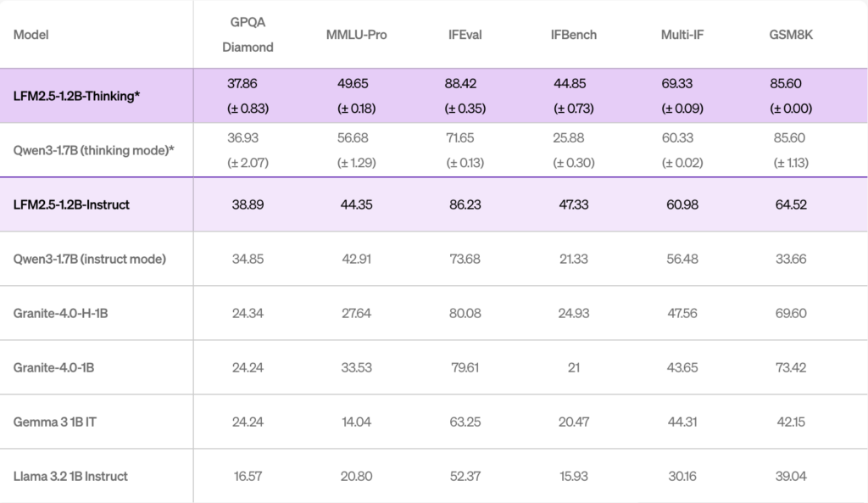
Task: Select the LFM2.5-1.2B-Instruct row label
Action: point(71,204)
